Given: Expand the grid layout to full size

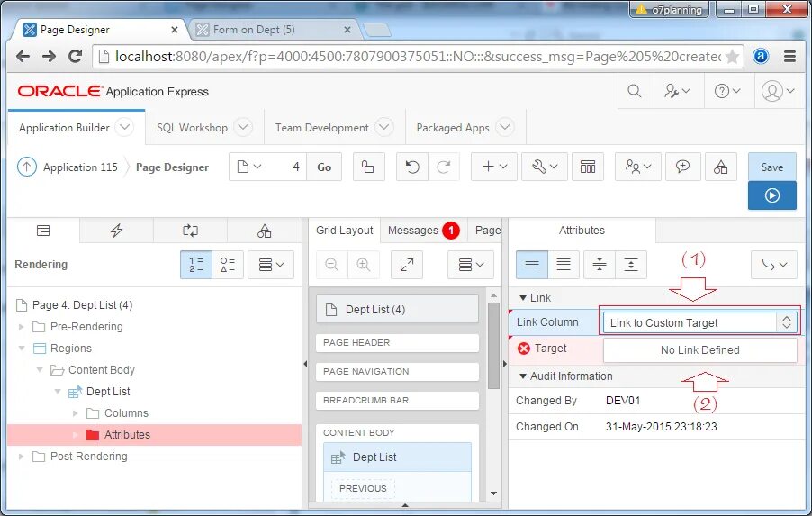Looking at the screenshot, I should [407, 265].
